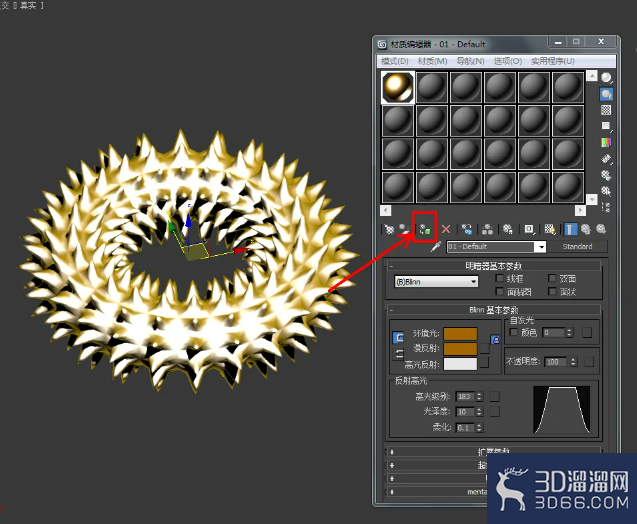637x524 pixels.
Task: Click the Go to Parent icon
Action: (x=585, y=230)
